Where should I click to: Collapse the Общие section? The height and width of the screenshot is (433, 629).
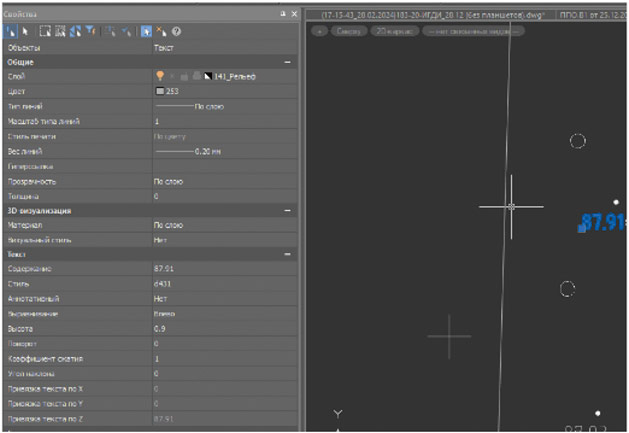[x=287, y=62]
